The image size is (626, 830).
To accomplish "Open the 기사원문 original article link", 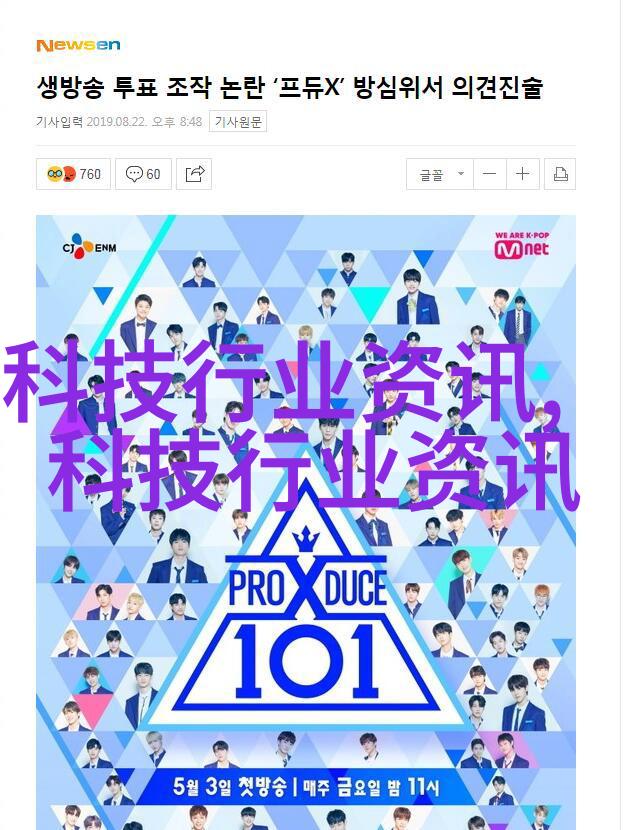I will tap(238, 122).
